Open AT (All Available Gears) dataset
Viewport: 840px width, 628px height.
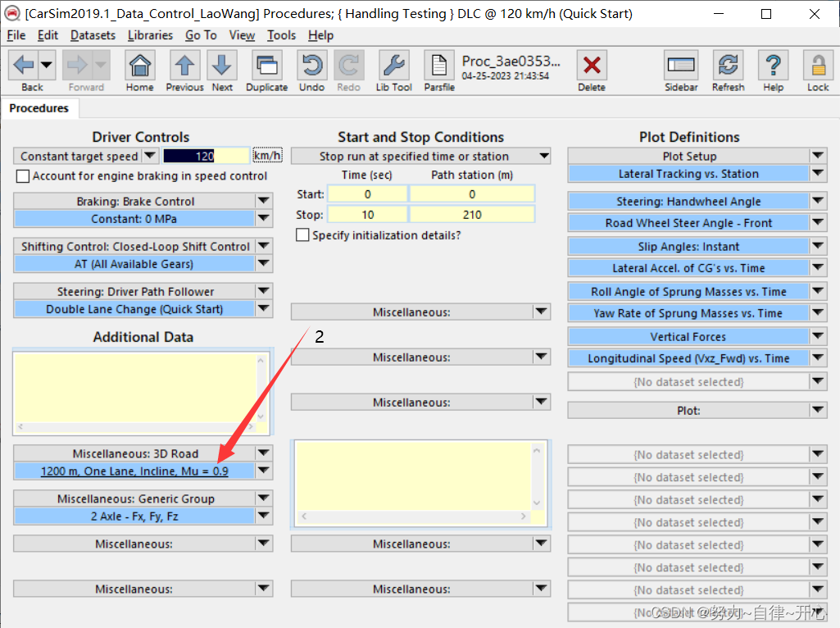[134, 264]
